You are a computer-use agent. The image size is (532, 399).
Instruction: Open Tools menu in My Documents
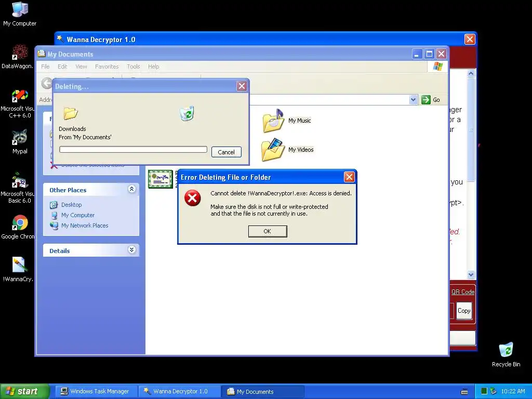click(x=134, y=66)
